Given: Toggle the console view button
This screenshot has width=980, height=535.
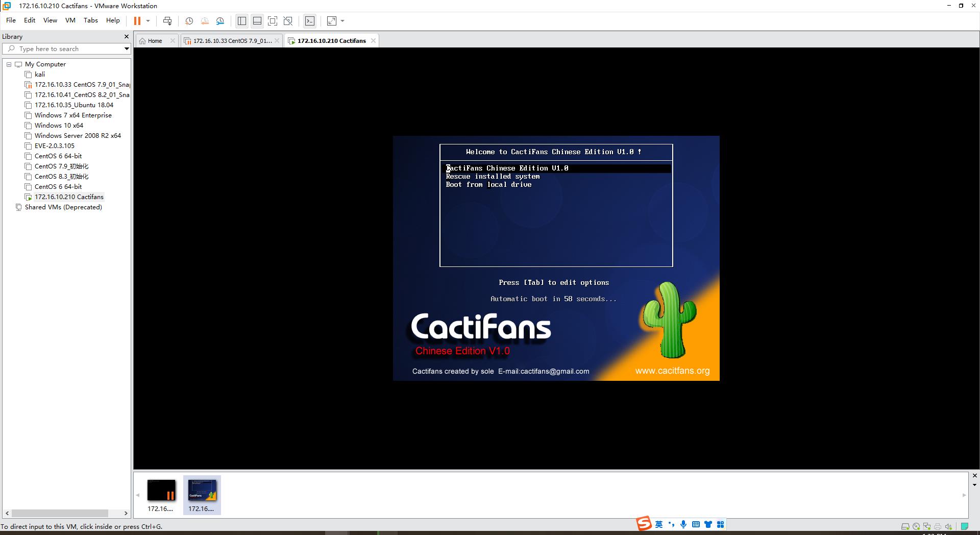Looking at the screenshot, I should [x=310, y=21].
